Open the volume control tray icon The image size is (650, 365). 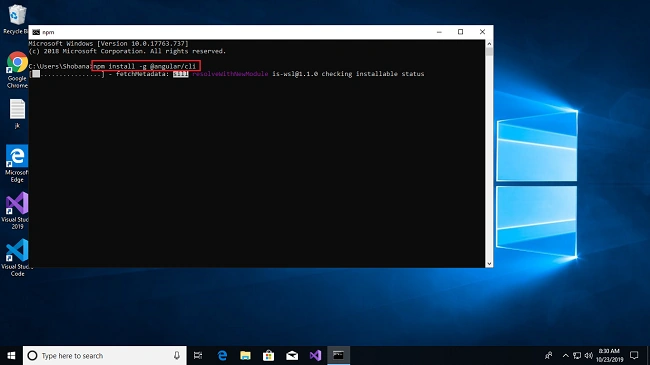tap(589, 355)
